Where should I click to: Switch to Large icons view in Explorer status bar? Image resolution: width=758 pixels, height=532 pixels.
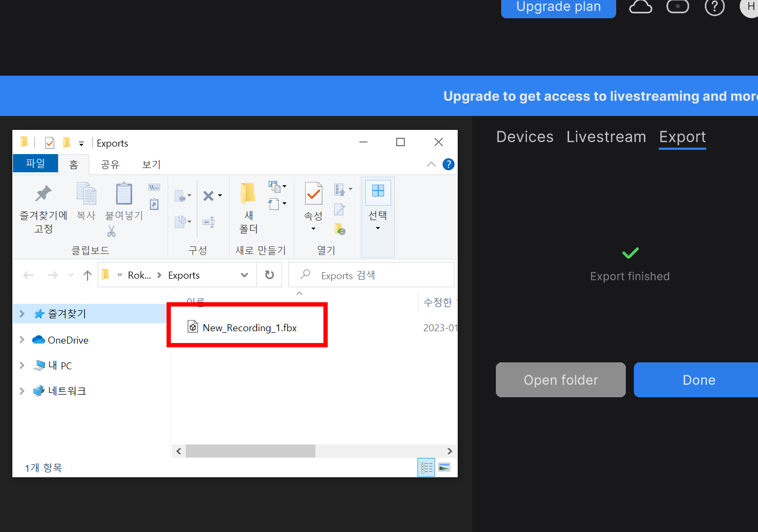pyautogui.click(x=444, y=468)
